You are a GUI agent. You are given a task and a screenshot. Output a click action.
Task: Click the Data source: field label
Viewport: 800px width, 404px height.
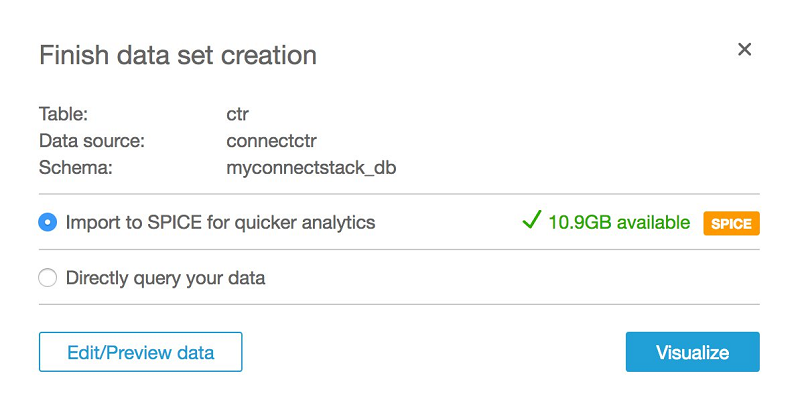(92, 141)
